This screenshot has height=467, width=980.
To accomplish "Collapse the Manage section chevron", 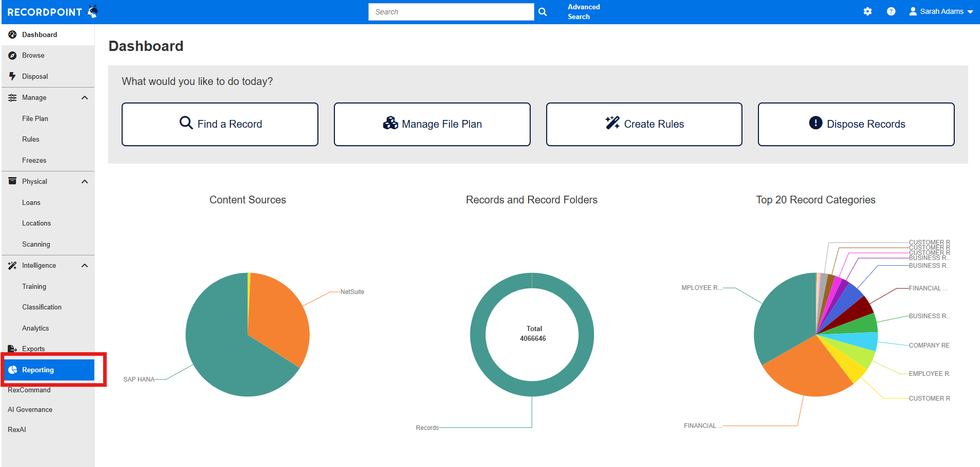I will pyautogui.click(x=85, y=98).
